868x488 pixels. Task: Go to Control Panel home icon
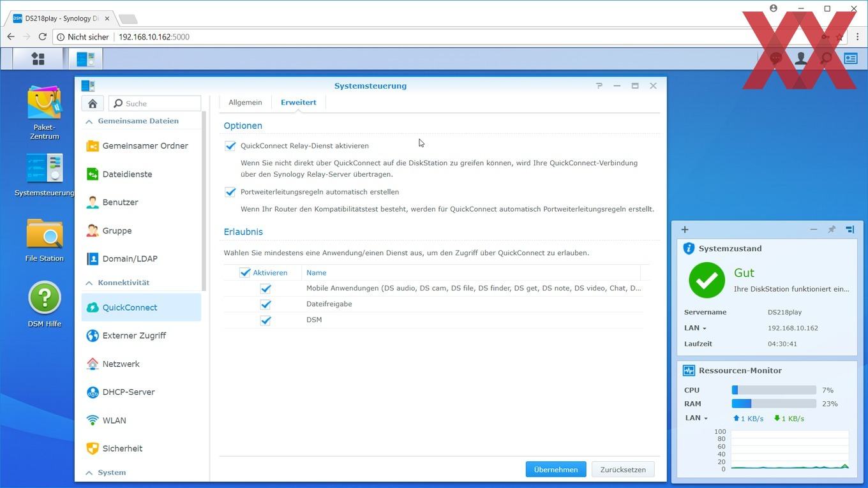[x=93, y=103]
